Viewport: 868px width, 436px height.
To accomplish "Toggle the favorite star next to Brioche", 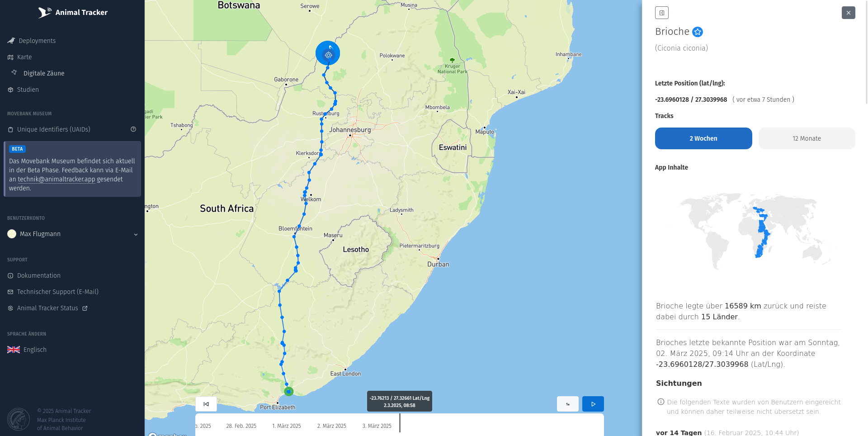I will tap(698, 32).
